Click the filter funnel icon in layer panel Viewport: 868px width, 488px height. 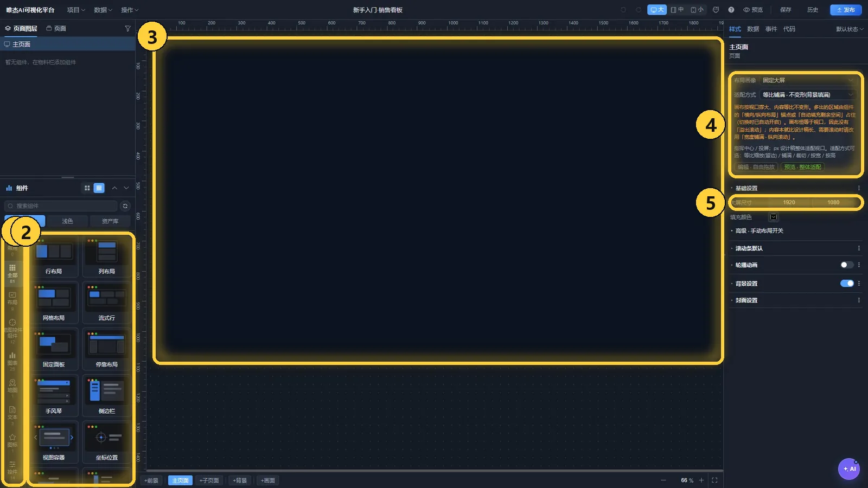128,28
